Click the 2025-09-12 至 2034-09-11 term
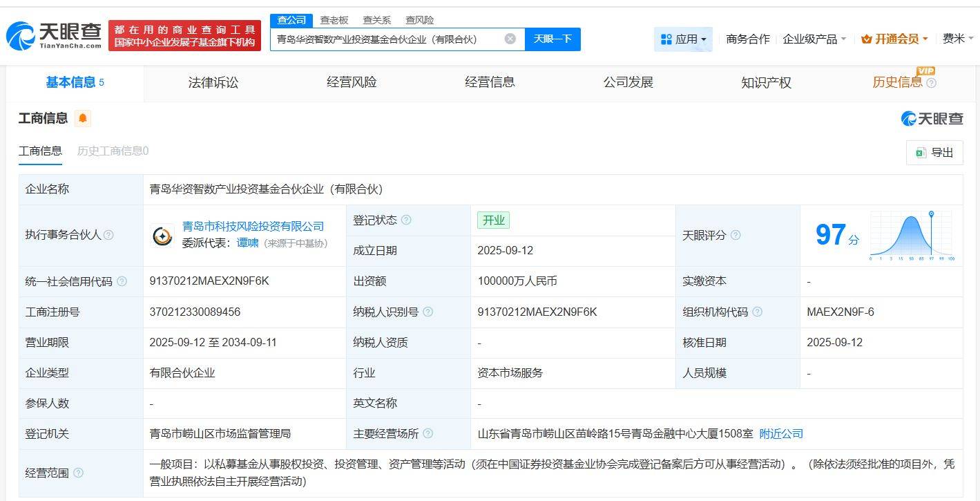 (213, 342)
